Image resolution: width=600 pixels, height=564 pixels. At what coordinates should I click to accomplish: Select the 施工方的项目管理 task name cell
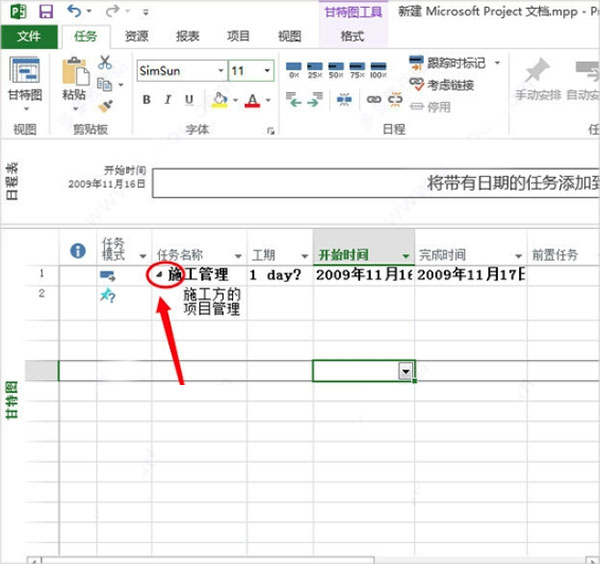click(x=199, y=302)
